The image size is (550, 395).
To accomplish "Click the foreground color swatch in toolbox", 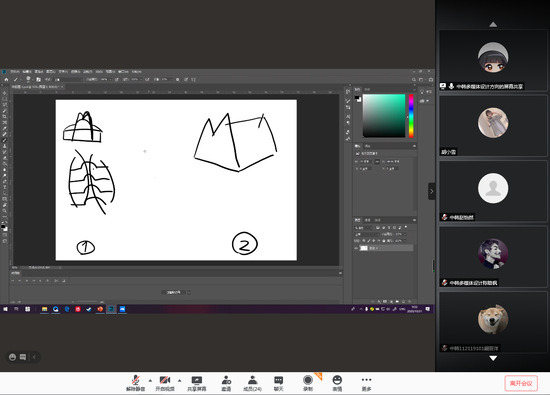I will coord(3,227).
